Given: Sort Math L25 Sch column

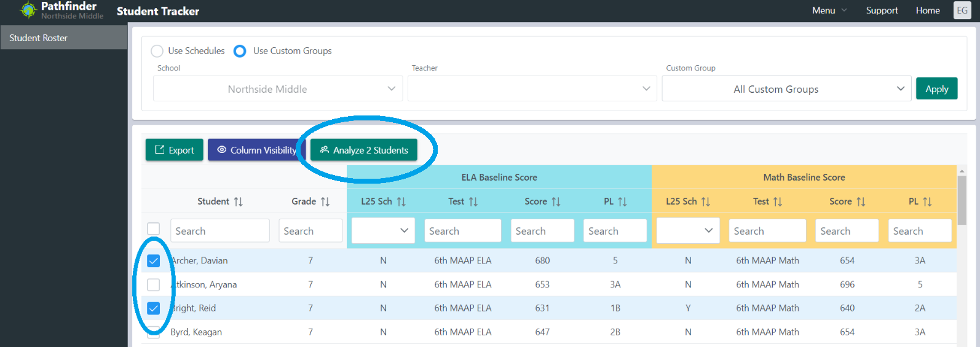Looking at the screenshot, I should [706, 201].
